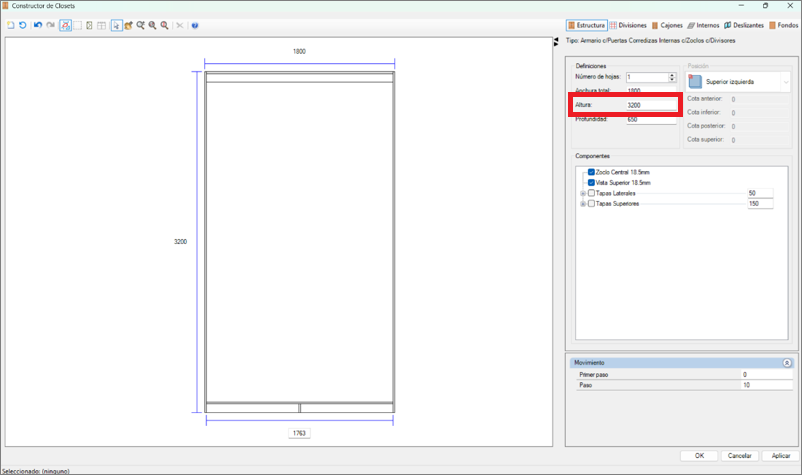Viewport: 802px width, 475px height.
Task: Click the Cancelar button
Action: (x=740, y=456)
